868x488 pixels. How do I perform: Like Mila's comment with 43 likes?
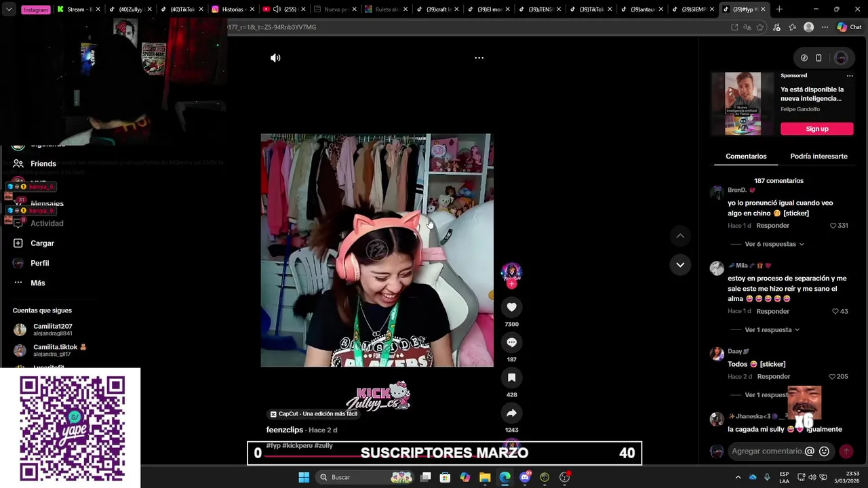tap(835, 311)
